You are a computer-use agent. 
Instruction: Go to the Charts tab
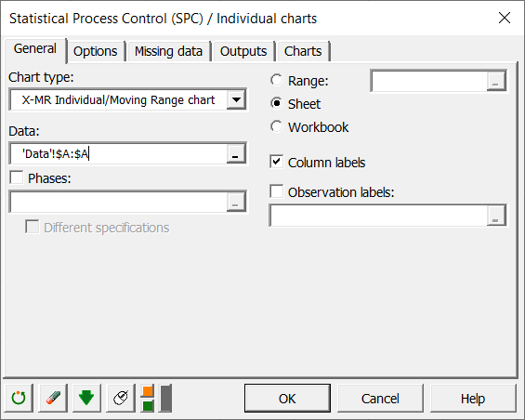303,52
